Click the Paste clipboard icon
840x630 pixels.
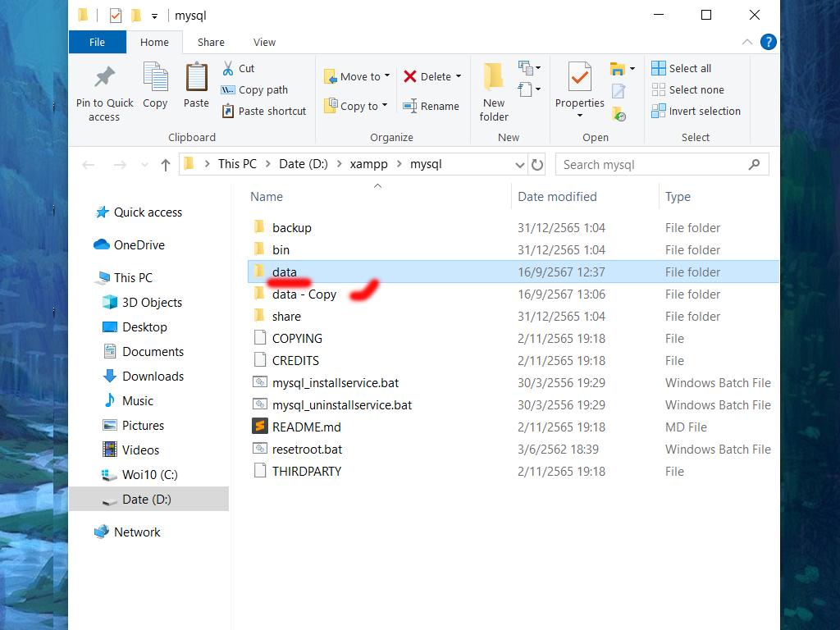(196, 79)
